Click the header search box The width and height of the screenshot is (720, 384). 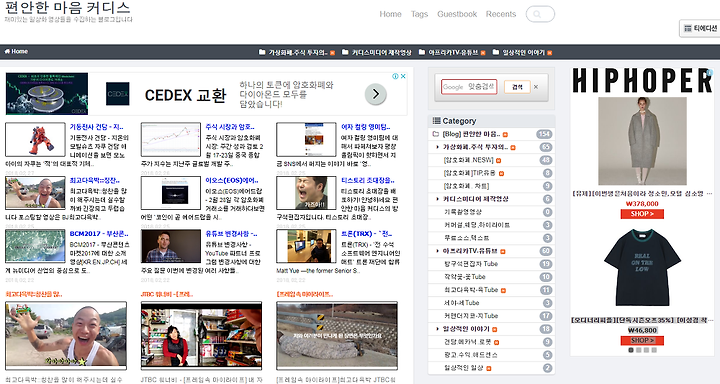(540, 14)
